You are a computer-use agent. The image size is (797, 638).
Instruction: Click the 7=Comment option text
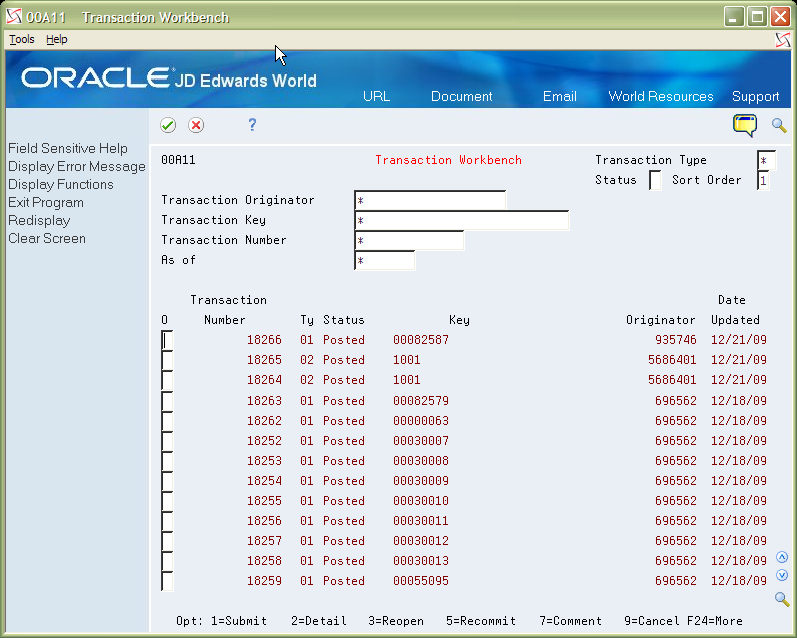570,621
